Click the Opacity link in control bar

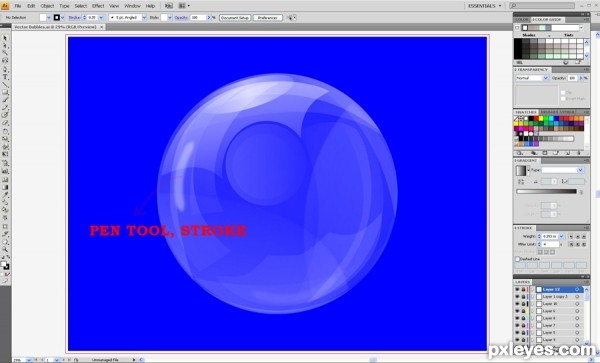[181, 18]
